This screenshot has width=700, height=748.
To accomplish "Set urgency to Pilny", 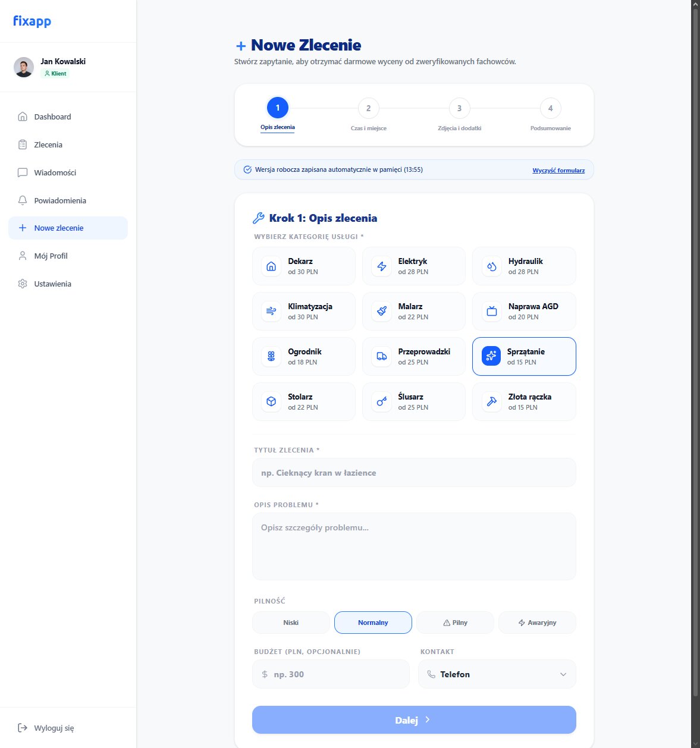I will pyautogui.click(x=456, y=623).
